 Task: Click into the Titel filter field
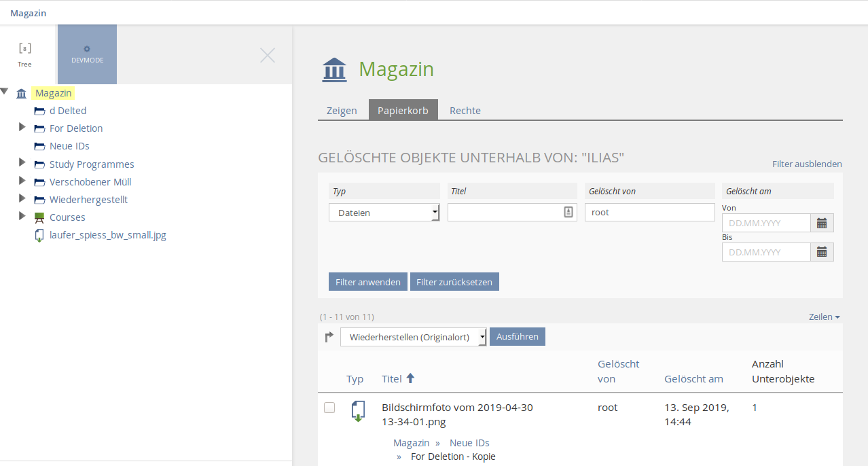pyautogui.click(x=506, y=213)
